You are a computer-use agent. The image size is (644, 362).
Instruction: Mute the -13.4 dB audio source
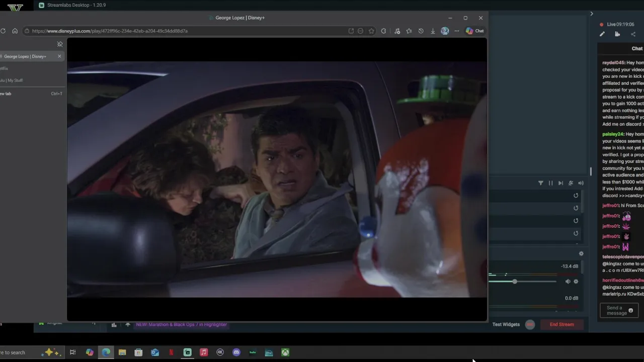[568, 282]
